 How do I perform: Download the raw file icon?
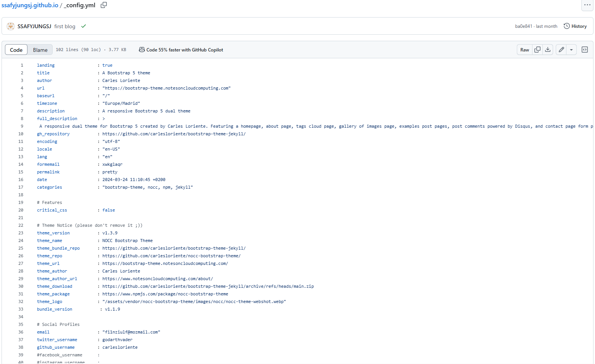point(548,50)
